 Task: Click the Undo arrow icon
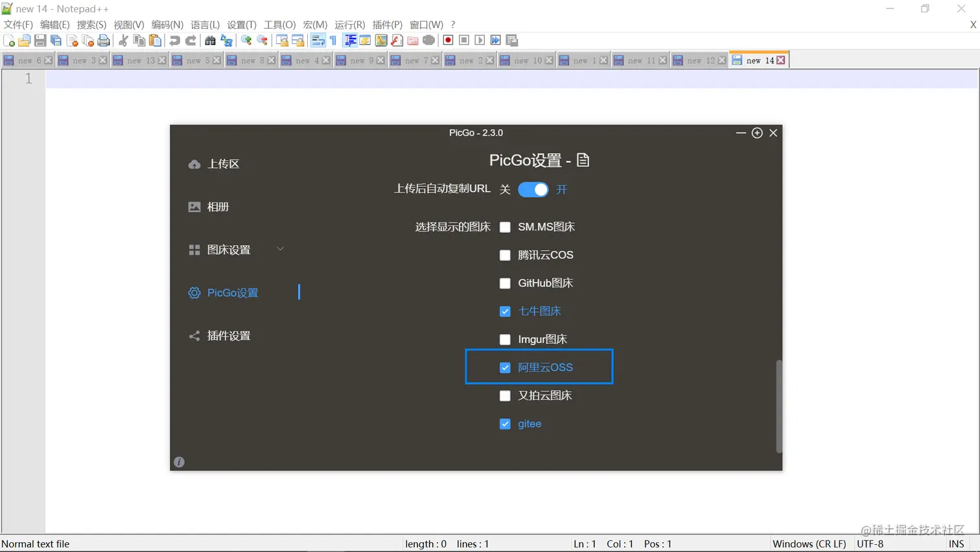(174, 40)
